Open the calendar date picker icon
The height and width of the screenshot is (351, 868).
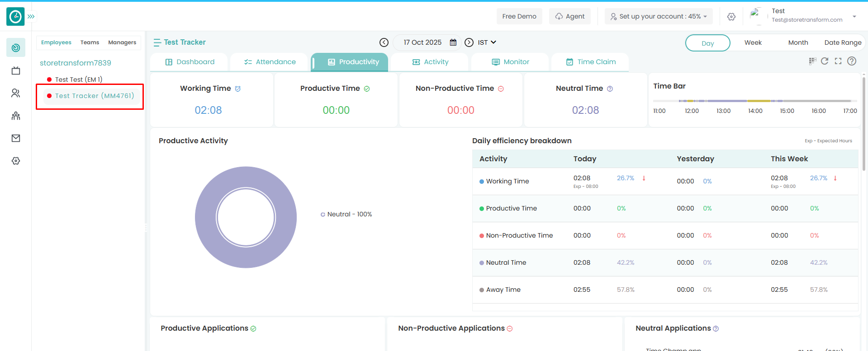453,42
